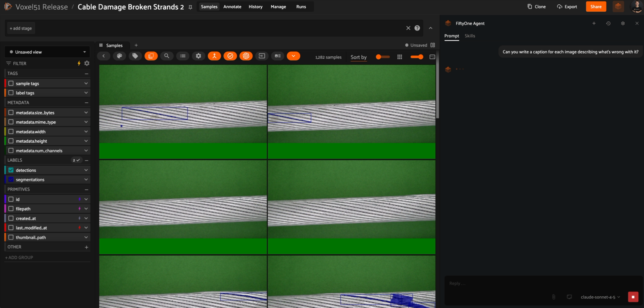Check the label tags checkbox
The image size is (644, 308).
(11, 93)
